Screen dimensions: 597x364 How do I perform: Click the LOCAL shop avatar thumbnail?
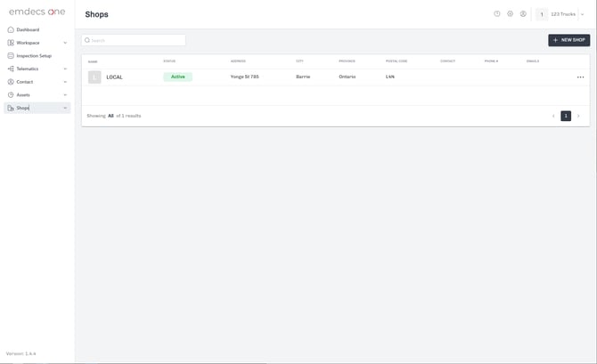[94, 77]
